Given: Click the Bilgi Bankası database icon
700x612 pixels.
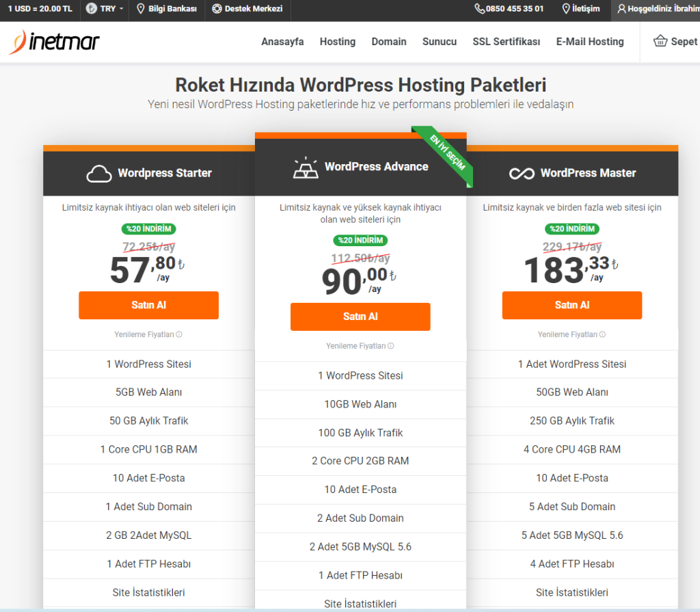Looking at the screenshot, I should coord(141,10).
